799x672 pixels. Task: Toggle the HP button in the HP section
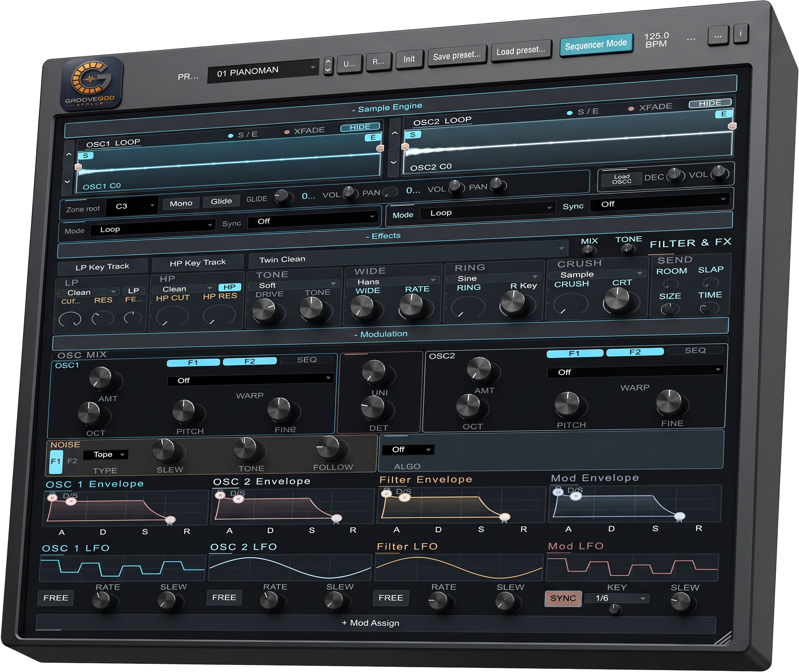[230, 287]
